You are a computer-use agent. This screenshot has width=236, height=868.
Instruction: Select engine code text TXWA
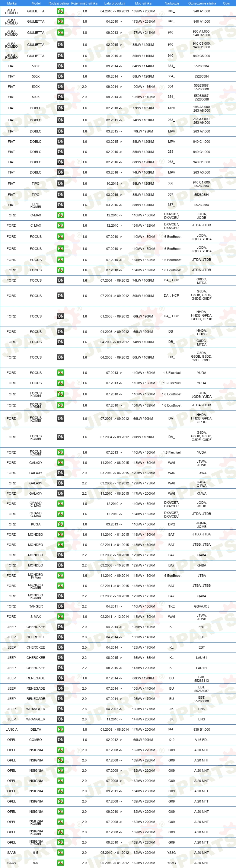(202, 473)
